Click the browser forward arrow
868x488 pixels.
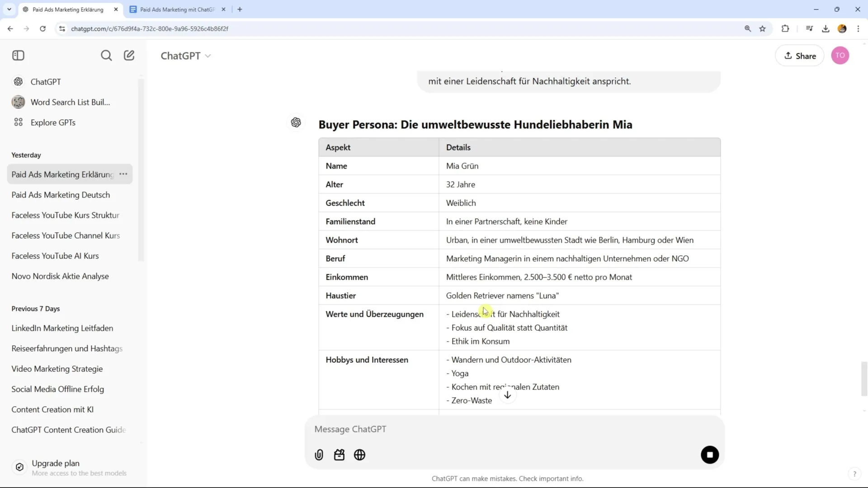click(26, 28)
